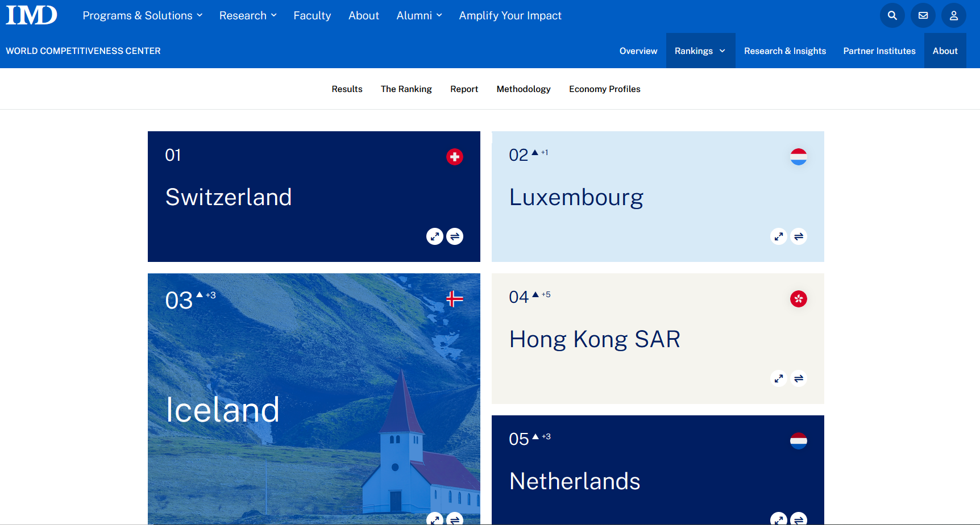This screenshot has height=525, width=980.
Task: Expand the Netherlands card
Action: coord(779,519)
